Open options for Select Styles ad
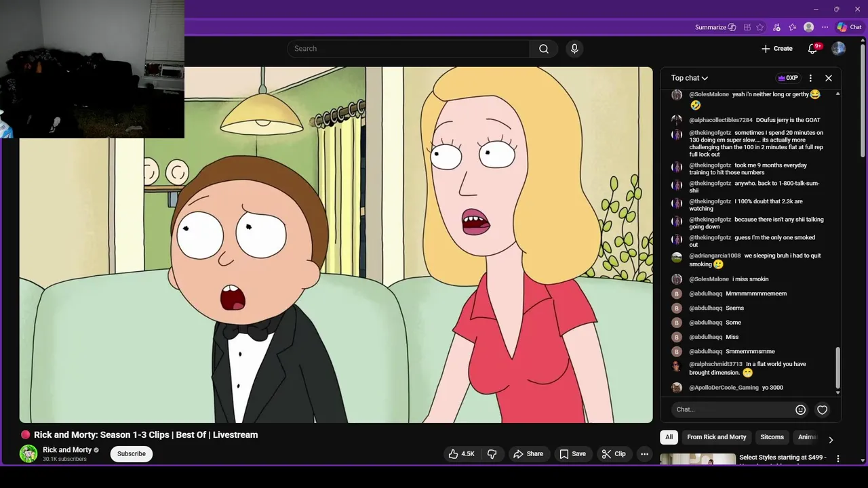Viewport: 868px width, 488px height. point(838,459)
